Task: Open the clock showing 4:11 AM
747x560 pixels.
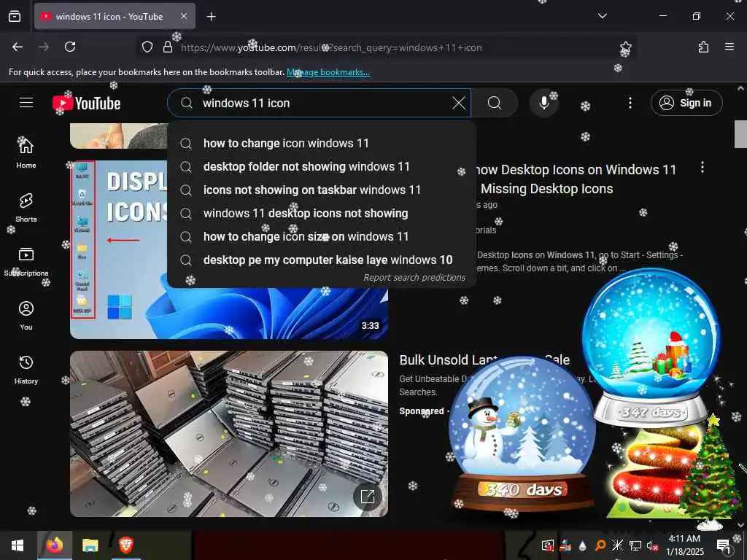Action: tap(684, 545)
